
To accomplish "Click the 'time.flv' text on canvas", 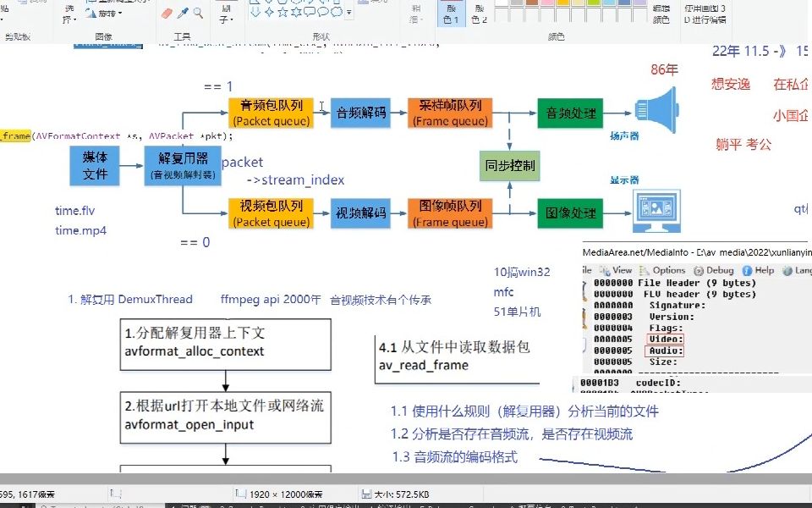I will coord(75,211).
